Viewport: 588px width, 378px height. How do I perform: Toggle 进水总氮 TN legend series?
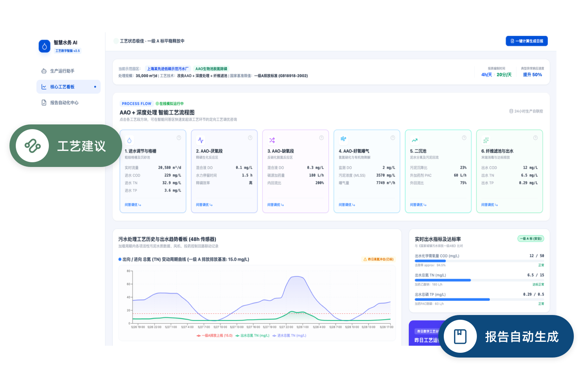pyautogui.click(x=289, y=335)
